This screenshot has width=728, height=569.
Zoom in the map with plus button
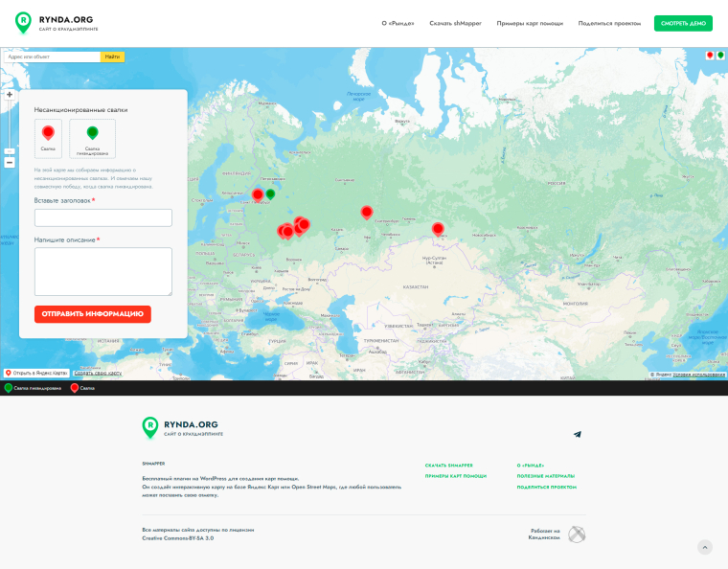coord(10,95)
